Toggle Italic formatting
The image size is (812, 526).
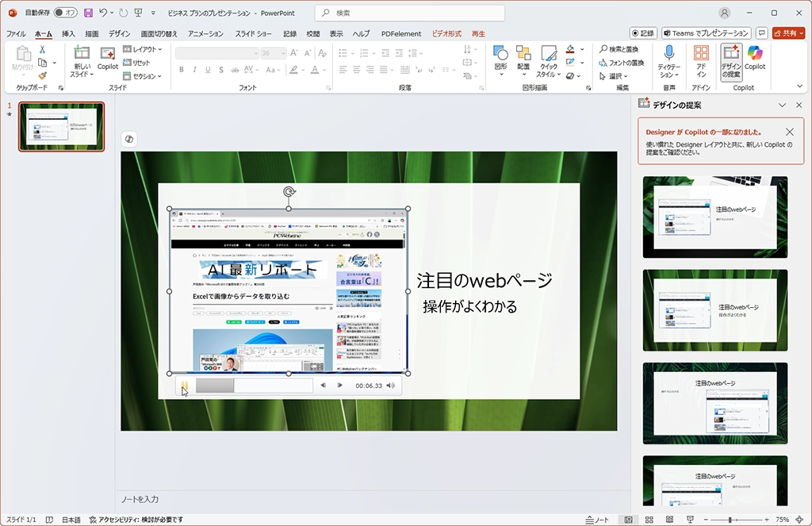pos(195,70)
